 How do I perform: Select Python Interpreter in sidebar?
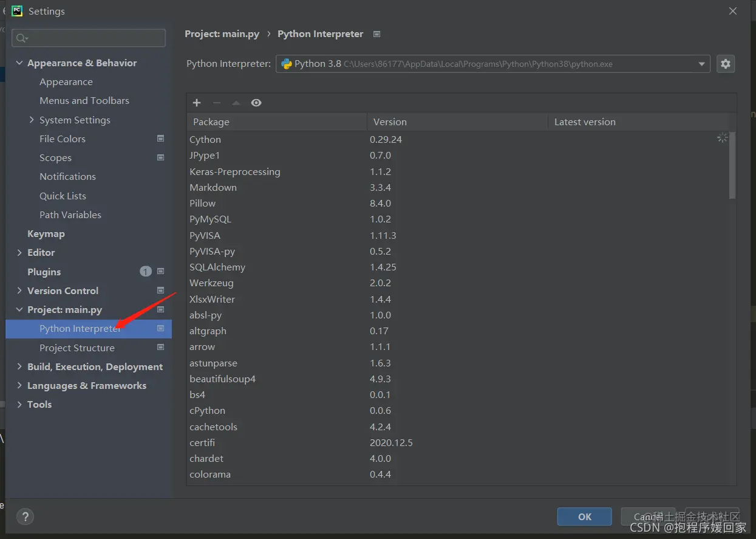click(89, 329)
